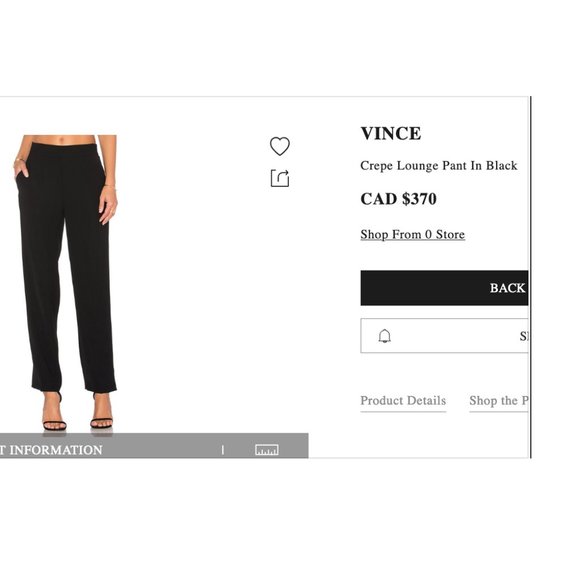
Task: Click the INFORMATION label in gray bar
Action: pyautogui.click(x=56, y=450)
